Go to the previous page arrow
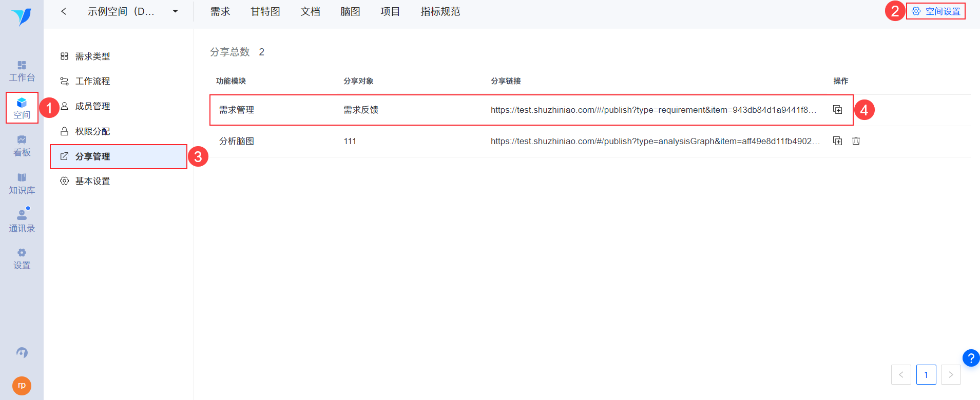This screenshot has height=400, width=980. (901, 374)
